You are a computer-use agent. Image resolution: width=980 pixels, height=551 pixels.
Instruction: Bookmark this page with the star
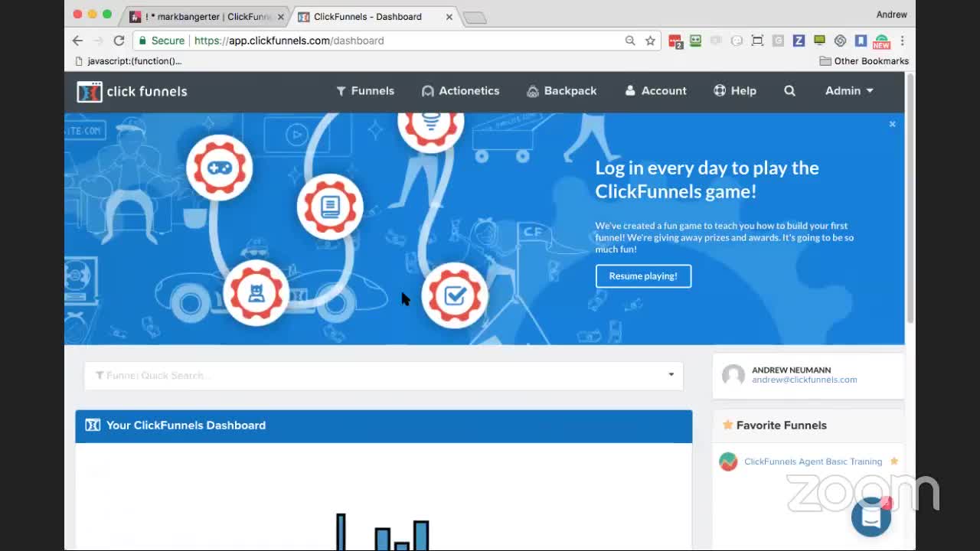pyautogui.click(x=650, y=41)
